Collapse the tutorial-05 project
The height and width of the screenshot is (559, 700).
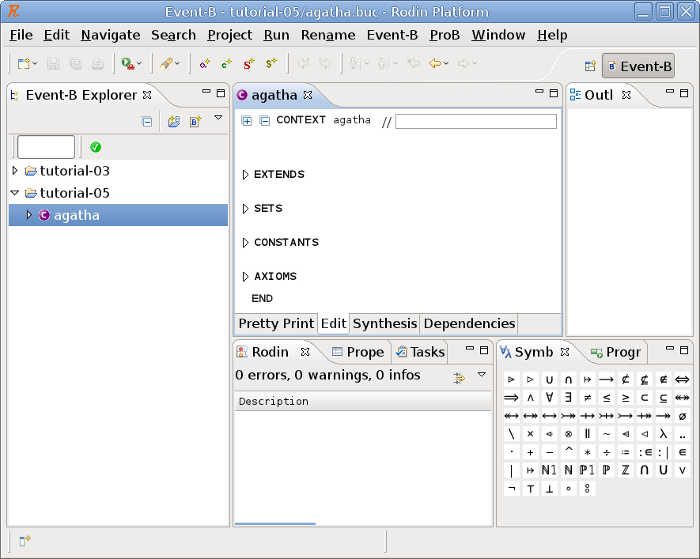[15, 192]
